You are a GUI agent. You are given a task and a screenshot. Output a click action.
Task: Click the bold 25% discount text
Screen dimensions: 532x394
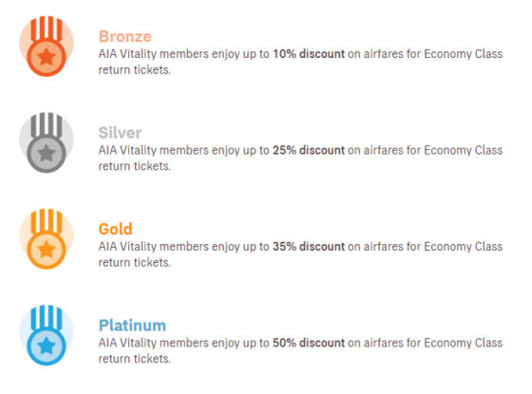pos(309,150)
